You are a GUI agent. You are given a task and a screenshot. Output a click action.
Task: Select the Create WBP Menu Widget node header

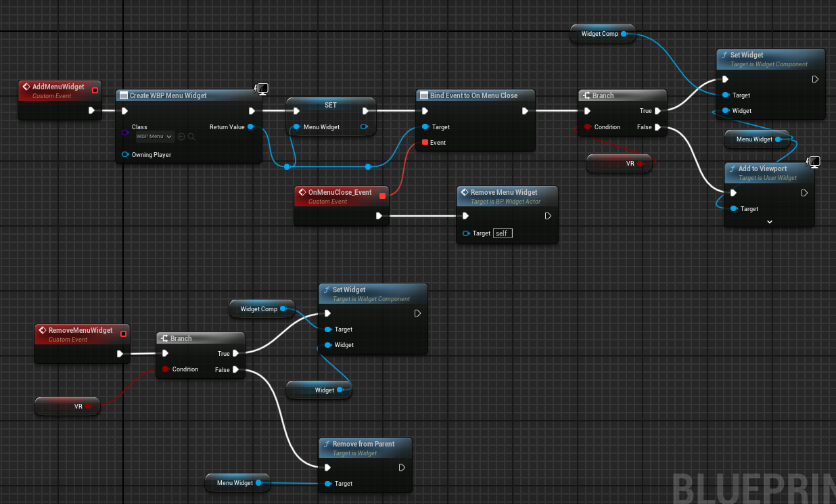(x=189, y=95)
